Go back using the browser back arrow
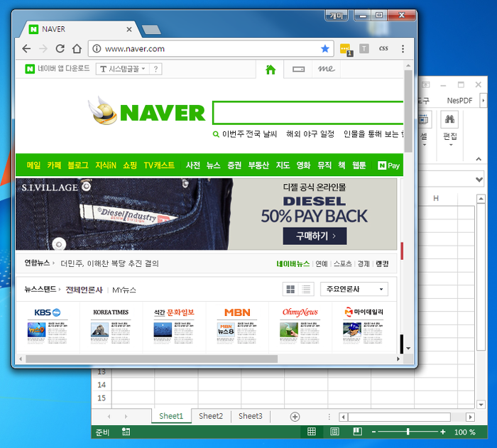 (27, 49)
